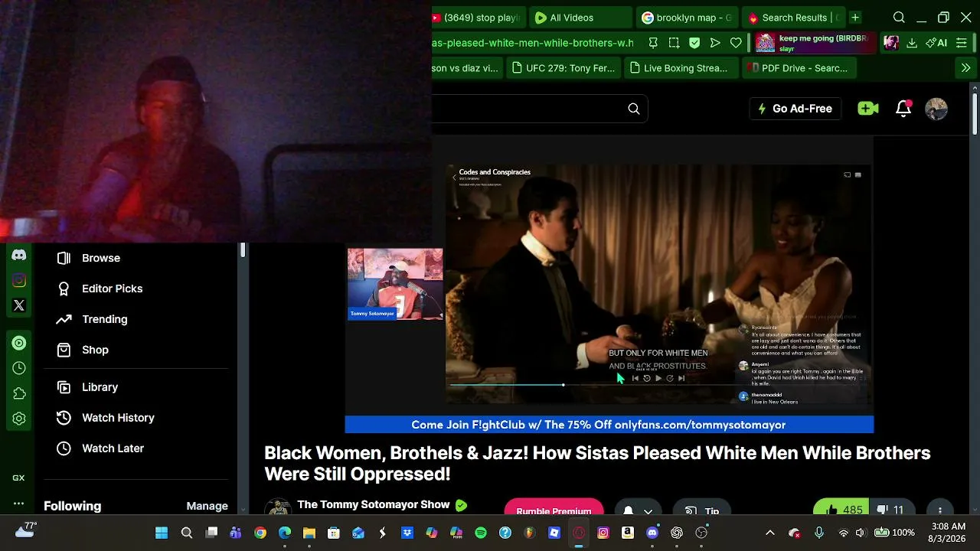980x551 pixels.
Task: Switch to the "brooklyn map" Google tab
Action: point(687,18)
